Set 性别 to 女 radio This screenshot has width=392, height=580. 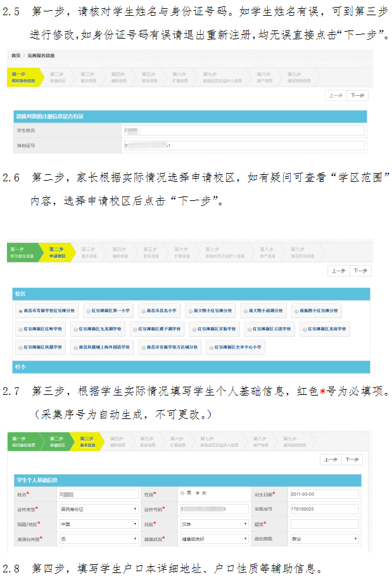[198, 493]
